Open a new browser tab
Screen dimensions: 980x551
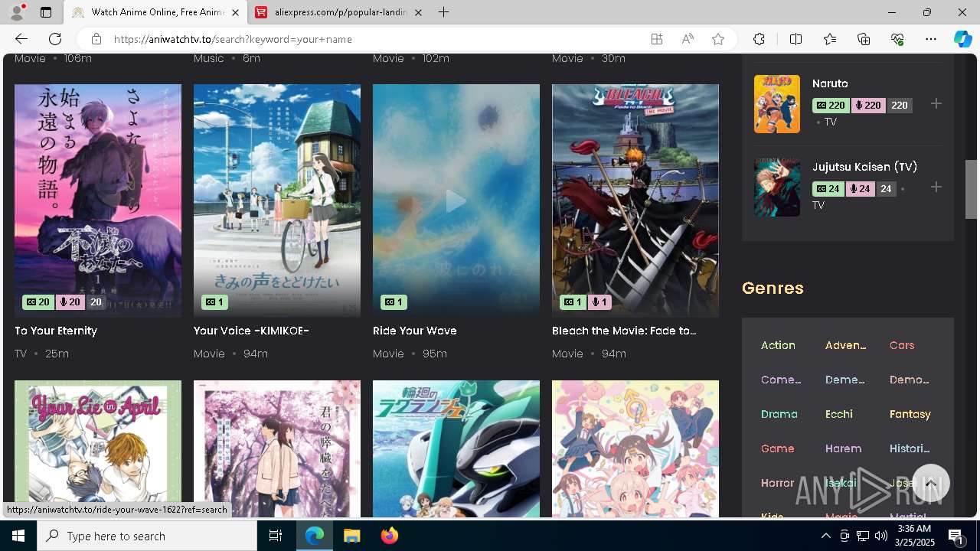[x=444, y=12]
